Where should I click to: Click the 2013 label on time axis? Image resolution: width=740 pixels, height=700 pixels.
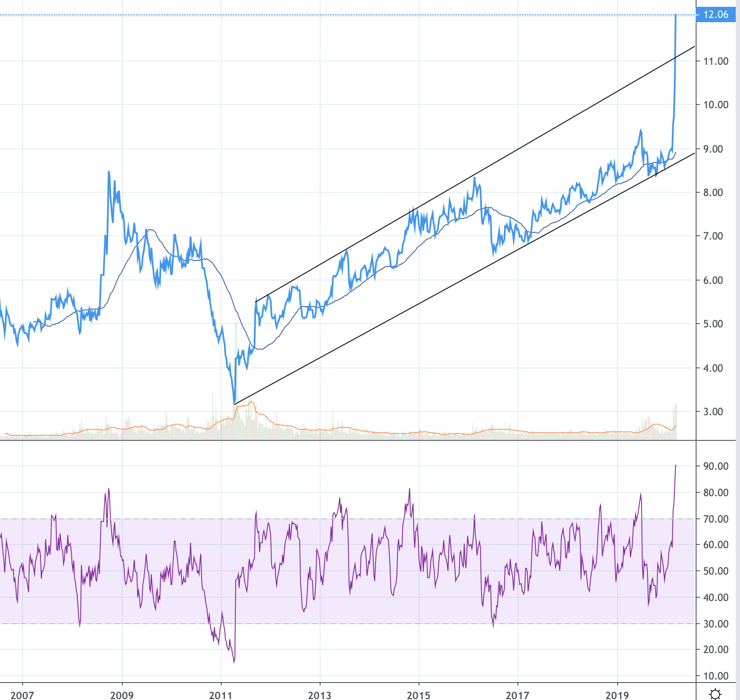tap(319, 695)
